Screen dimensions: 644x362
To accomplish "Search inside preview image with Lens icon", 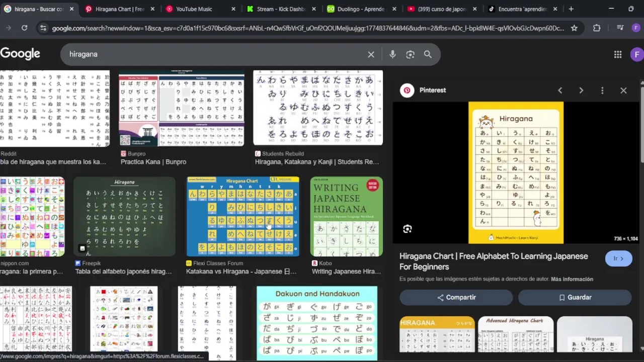I will pyautogui.click(x=408, y=229).
